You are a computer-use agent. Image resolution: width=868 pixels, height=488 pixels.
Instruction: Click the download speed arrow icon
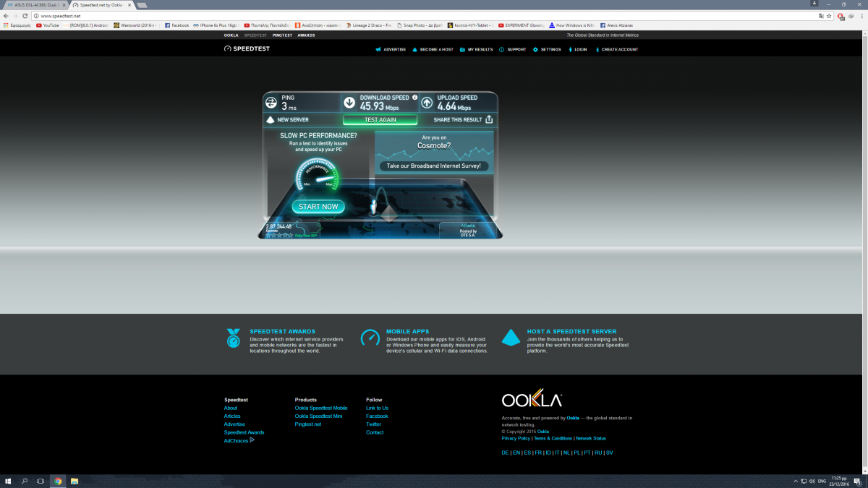349,103
